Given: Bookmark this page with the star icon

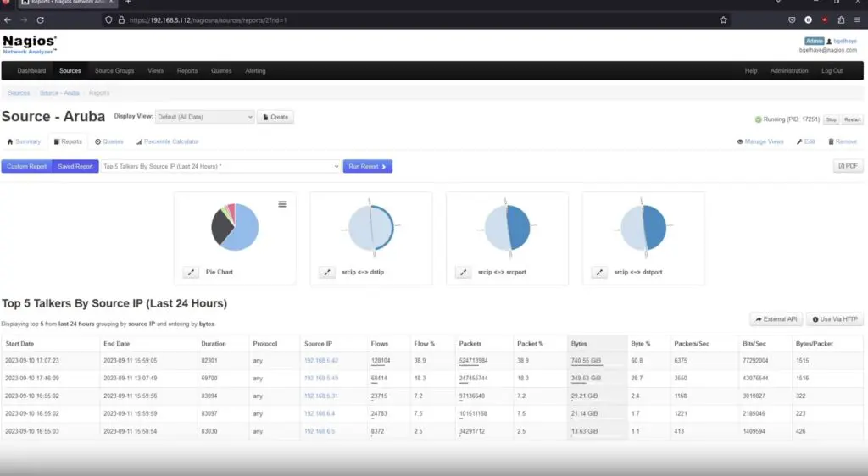Looking at the screenshot, I should point(723,19).
